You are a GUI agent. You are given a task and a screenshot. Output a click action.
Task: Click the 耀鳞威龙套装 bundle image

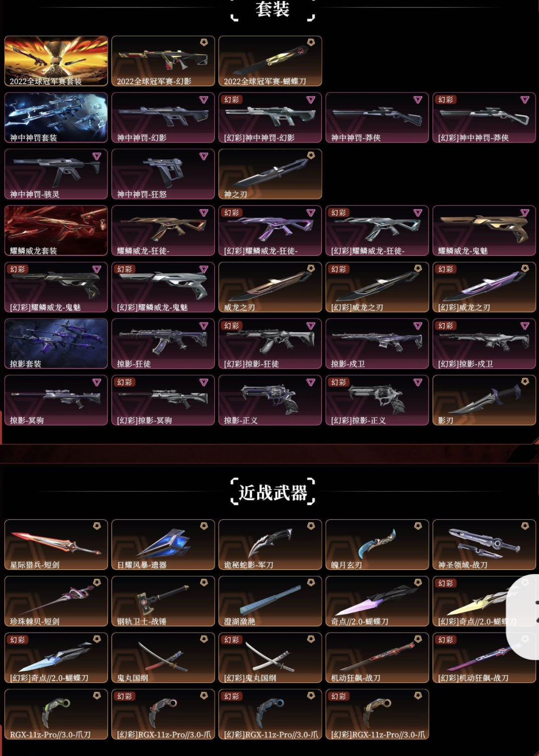click(x=56, y=231)
